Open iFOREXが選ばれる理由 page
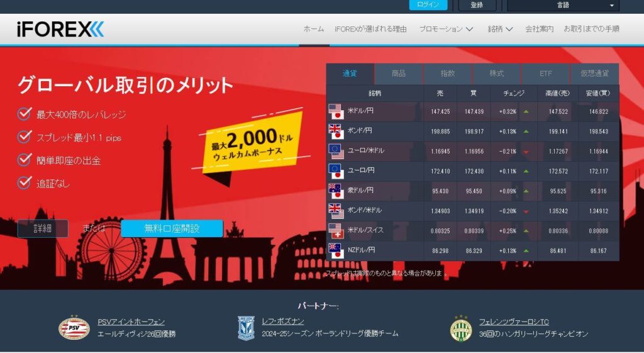The height and width of the screenshot is (353, 644). tap(370, 29)
